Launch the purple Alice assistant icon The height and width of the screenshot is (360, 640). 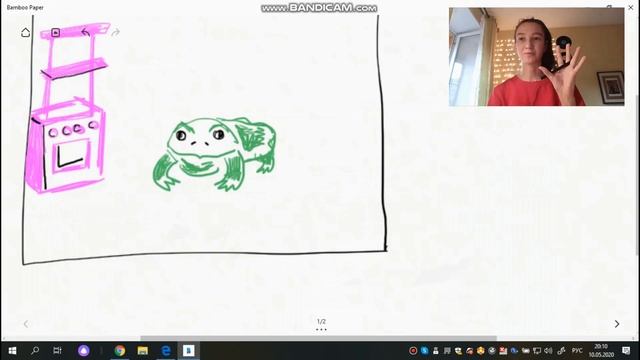click(x=84, y=351)
